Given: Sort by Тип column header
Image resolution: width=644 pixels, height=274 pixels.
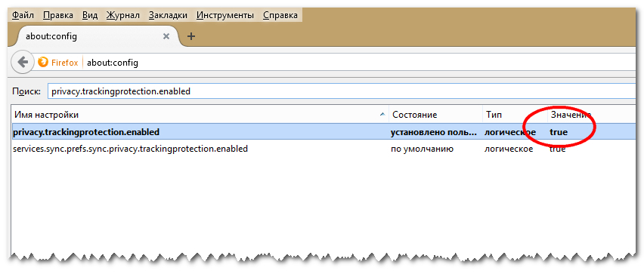Looking at the screenshot, I should coord(515,115).
